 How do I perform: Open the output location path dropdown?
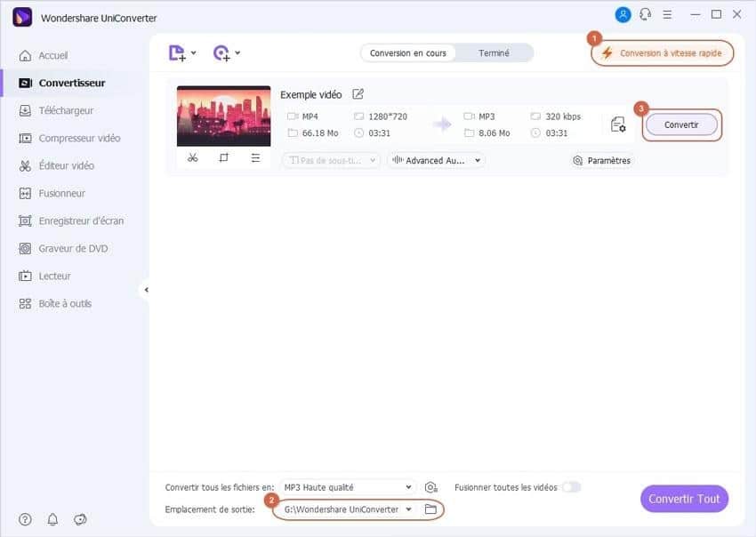pyautogui.click(x=348, y=509)
